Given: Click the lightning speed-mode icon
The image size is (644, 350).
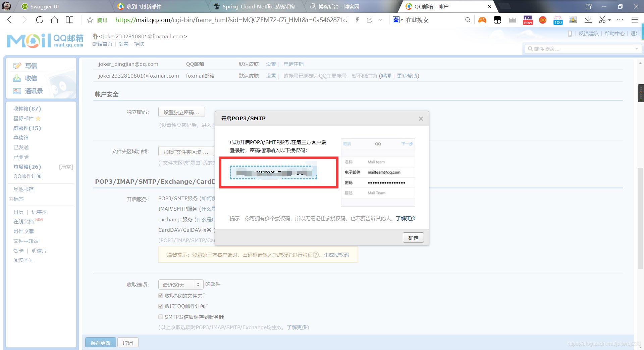Looking at the screenshot, I should click(x=358, y=20).
